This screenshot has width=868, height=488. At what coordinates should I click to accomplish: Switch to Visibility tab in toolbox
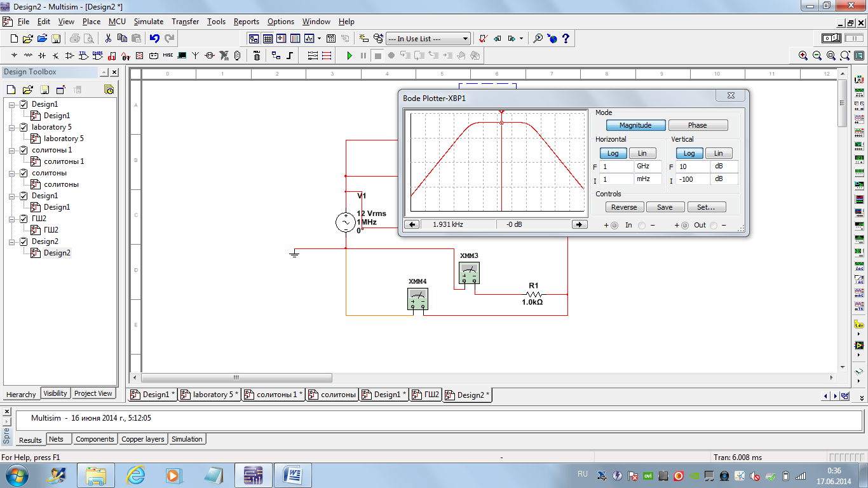(55, 393)
